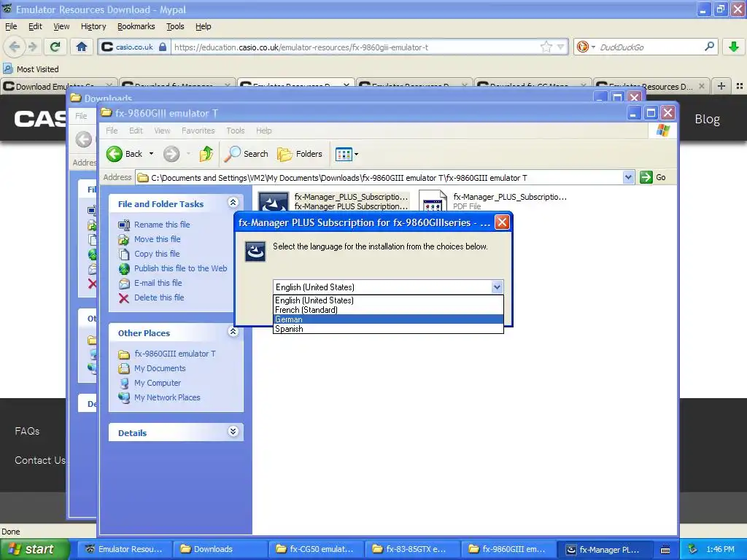This screenshot has width=747, height=560.
Task: Click the Explorer address path field
Action: (x=379, y=178)
